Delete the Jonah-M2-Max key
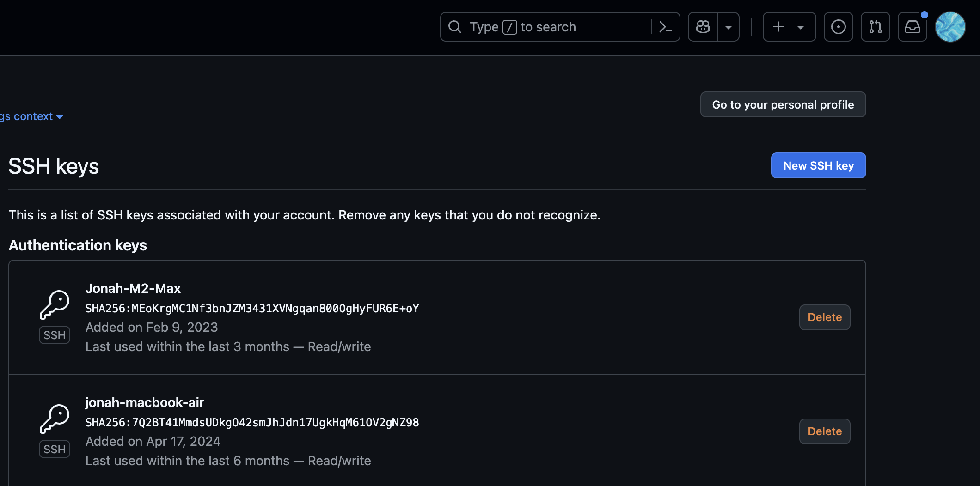This screenshot has width=980, height=486. [825, 317]
